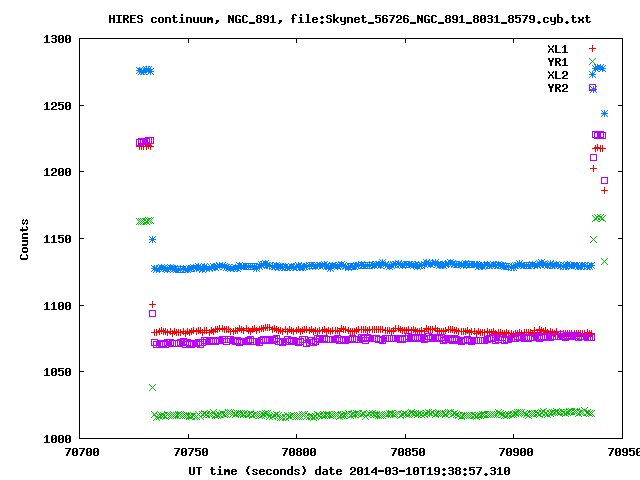Click the 70750 x-axis tick label
Screen dimensions: 640x480
click(191, 452)
